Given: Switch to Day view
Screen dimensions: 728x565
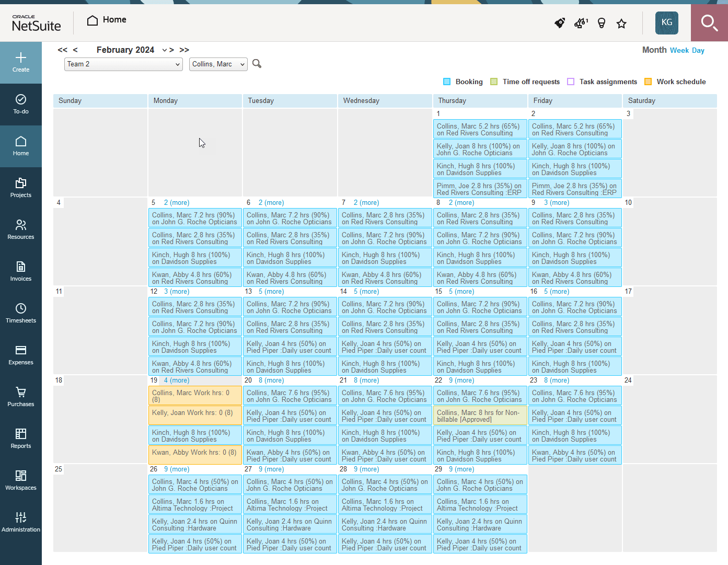Looking at the screenshot, I should [698, 50].
